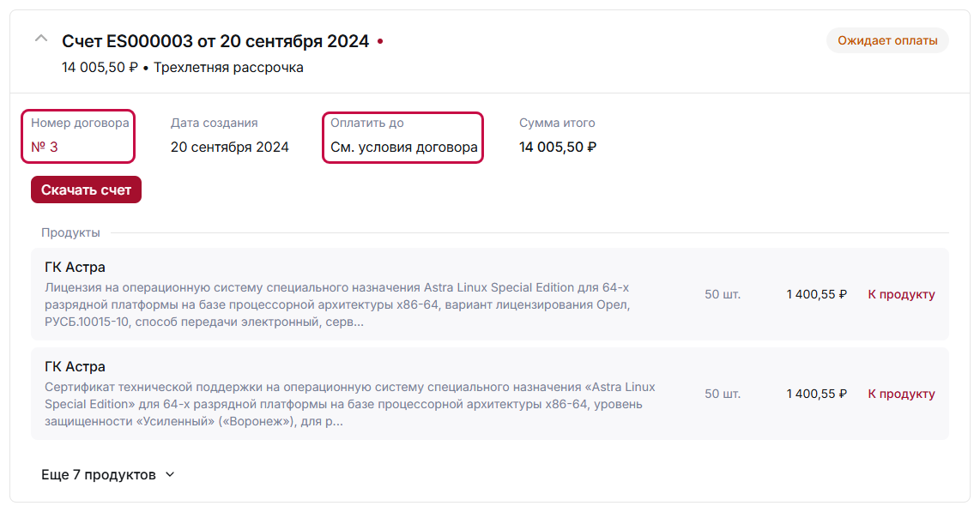Screen dimensions: 980x512
Task: Click the invoice title "Счет ES000003 от 20 сентября 2024"
Action: pos(215,41)
